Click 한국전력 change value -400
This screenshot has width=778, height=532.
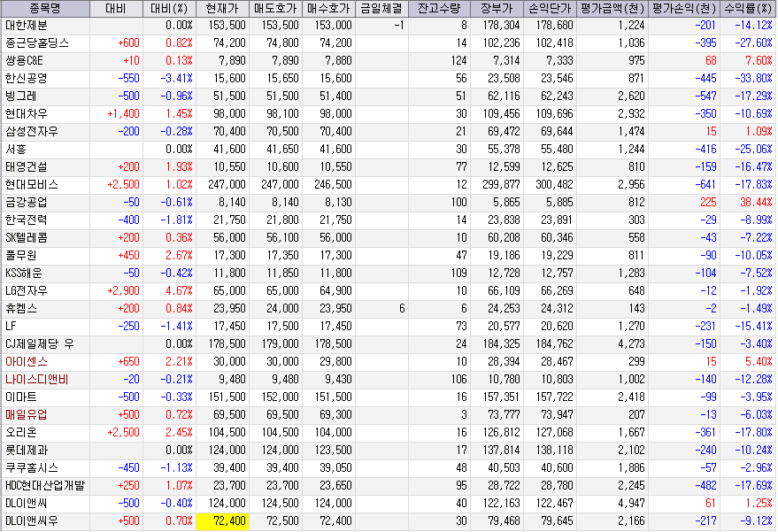point(128,220)
